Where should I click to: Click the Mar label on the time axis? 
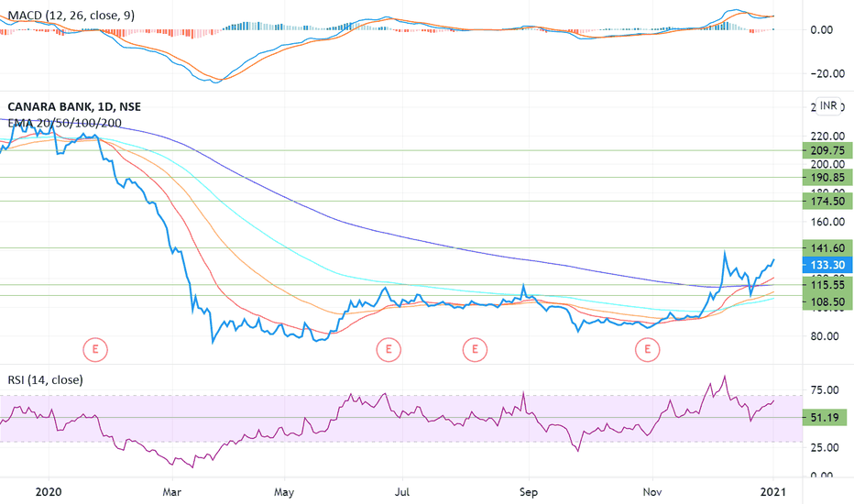point(171,492)
